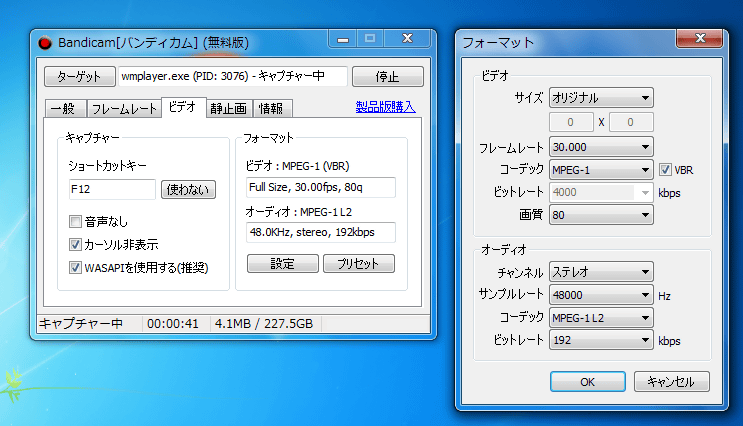Click the red Bandicam record icon
Image resolution: width=743 pixels, height=426 pixels.
point(45,43)
